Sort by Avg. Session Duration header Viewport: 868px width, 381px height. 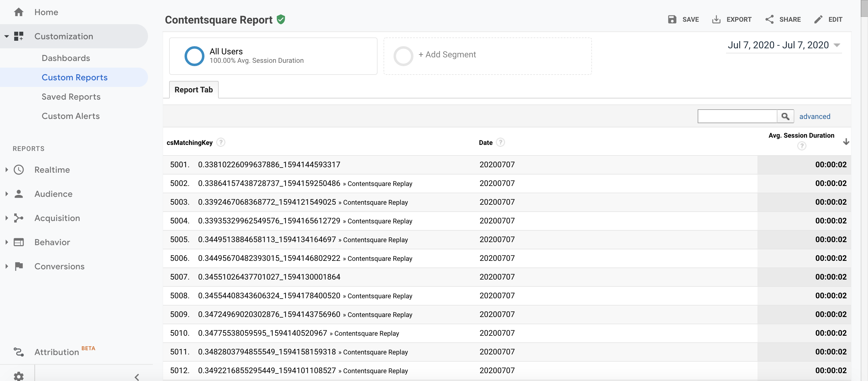pyautogui.click(x=801, y=135)
